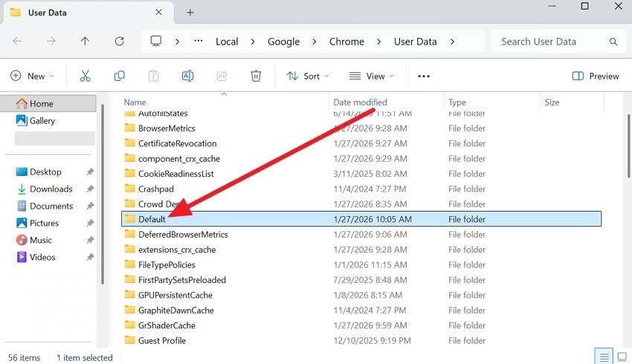The width and height of the screenshot is (632, 364).
Task: Click pin icon next to Documents
Action: (x=90, y=206)
